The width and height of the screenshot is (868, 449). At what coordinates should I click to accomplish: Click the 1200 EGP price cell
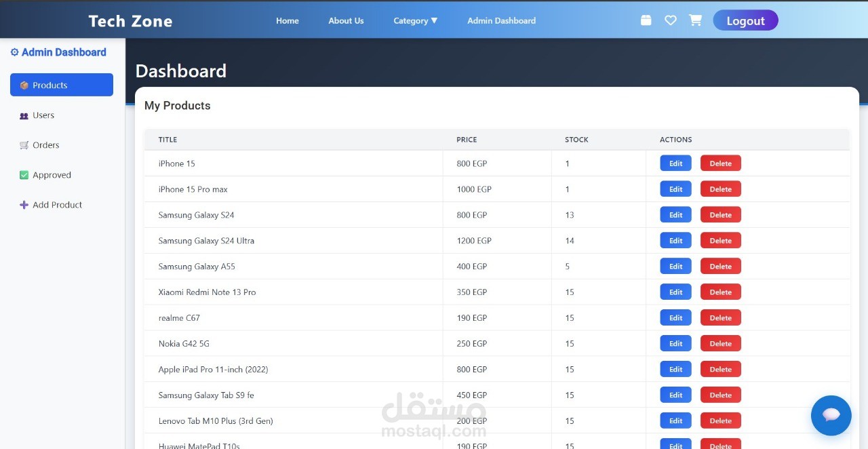474,241
